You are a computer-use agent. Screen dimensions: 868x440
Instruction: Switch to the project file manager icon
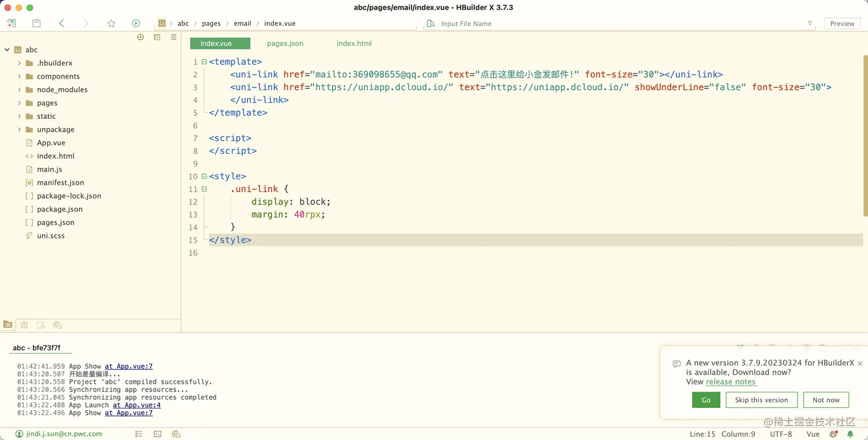7,325
